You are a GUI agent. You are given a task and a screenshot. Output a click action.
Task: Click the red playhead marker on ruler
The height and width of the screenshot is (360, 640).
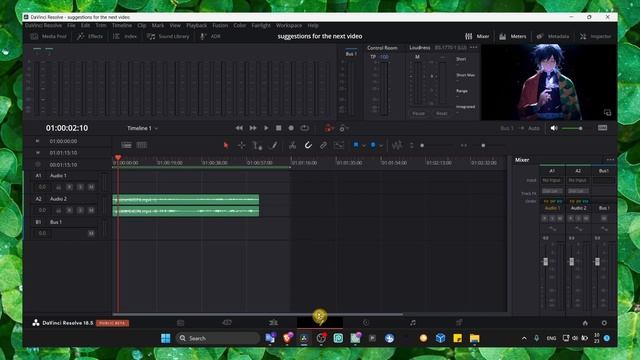(x=118, y=158)
